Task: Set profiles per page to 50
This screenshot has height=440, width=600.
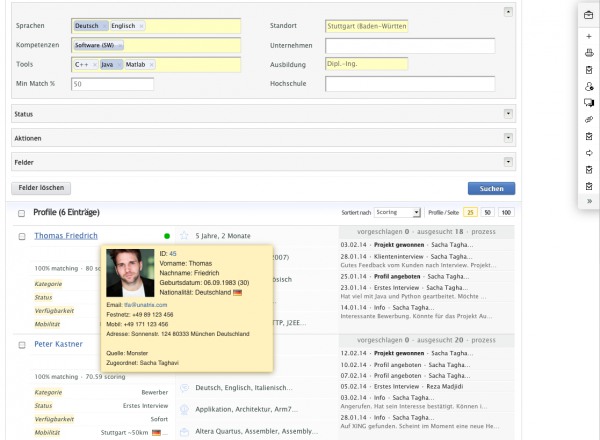Action: coord(488,213)
